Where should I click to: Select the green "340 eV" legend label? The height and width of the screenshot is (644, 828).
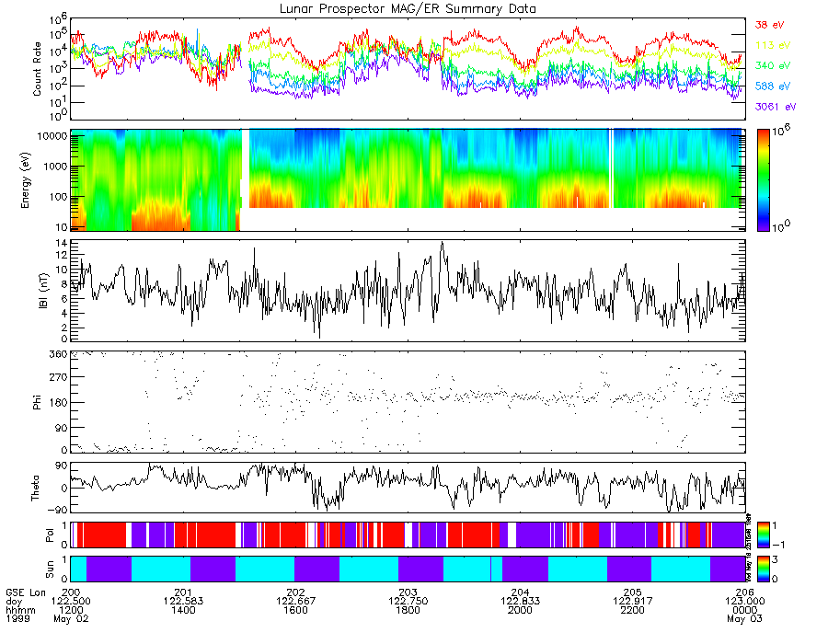click(x=773, y=65)
